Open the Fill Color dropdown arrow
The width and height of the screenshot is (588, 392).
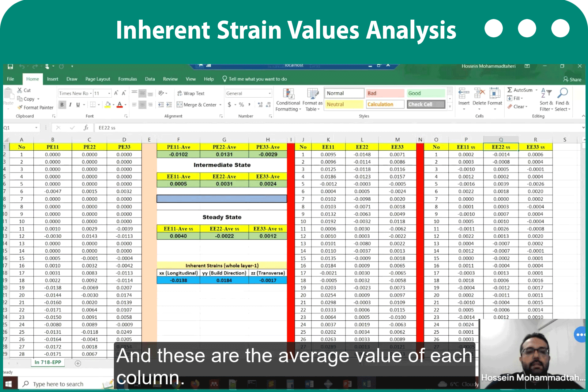pos(113,105)
